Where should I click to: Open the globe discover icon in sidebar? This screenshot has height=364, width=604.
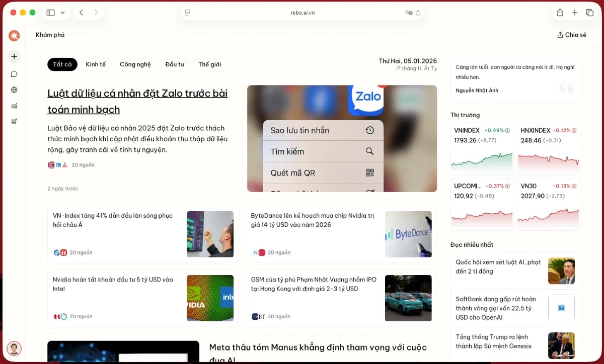click(x=14, y=90)
